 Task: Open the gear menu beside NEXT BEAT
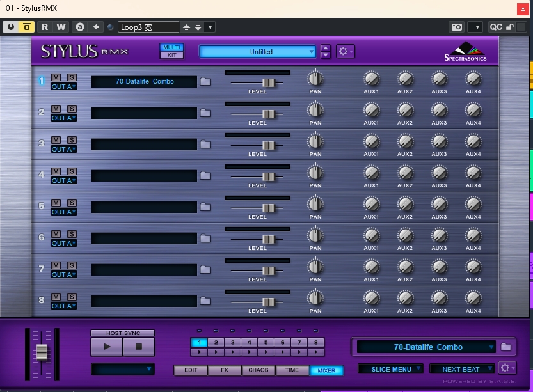pyautogui.click(x=507, y=368)
